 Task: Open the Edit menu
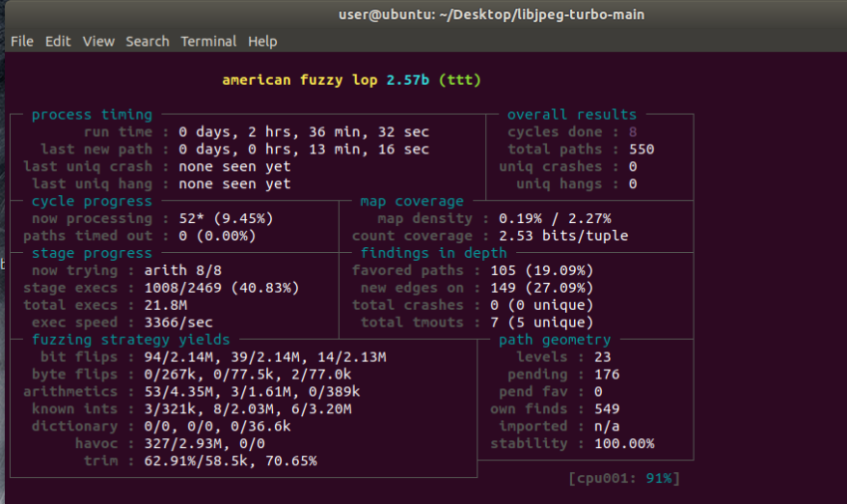(x=58, y=42)
